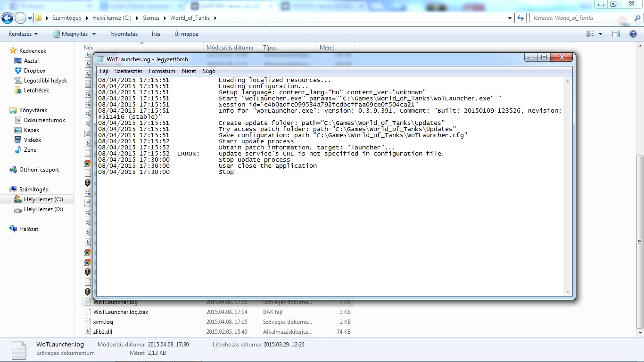The height and width of the screenshot is (362, 644).
Task: Click the Keresés search field
Action: [580, 18]
